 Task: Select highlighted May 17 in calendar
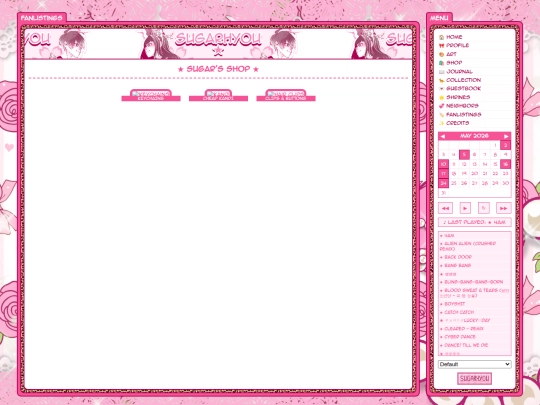click(x=443, y=174)
